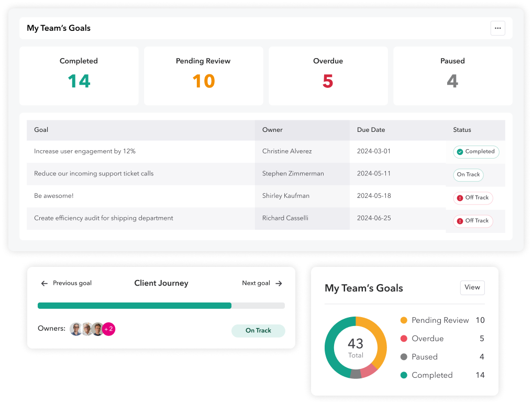Image resolution: width=532 pixels, height=404 pixels.
Task: Click the left arrow for Previous goal
Action: [45, 284]
